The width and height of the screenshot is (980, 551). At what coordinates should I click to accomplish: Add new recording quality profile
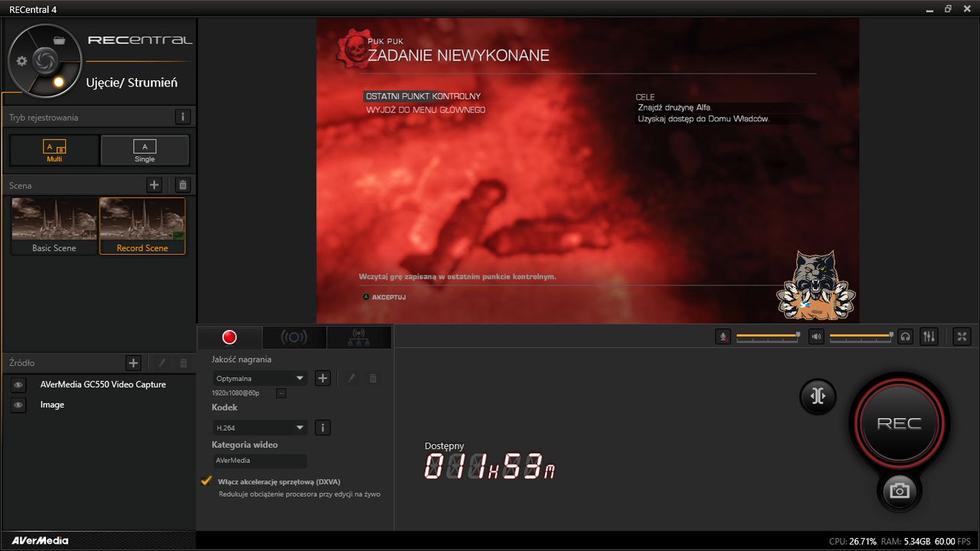323,378
